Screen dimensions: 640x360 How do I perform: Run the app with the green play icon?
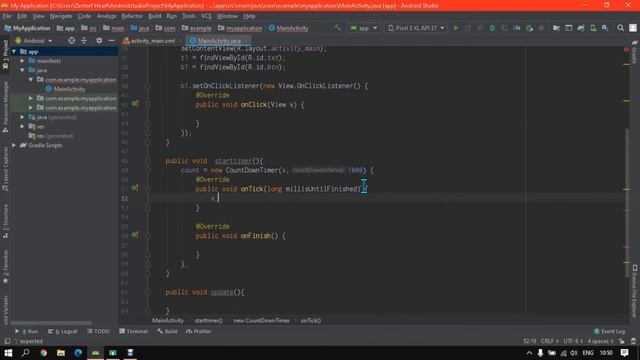pyautogui.click(x=456, y=28)
